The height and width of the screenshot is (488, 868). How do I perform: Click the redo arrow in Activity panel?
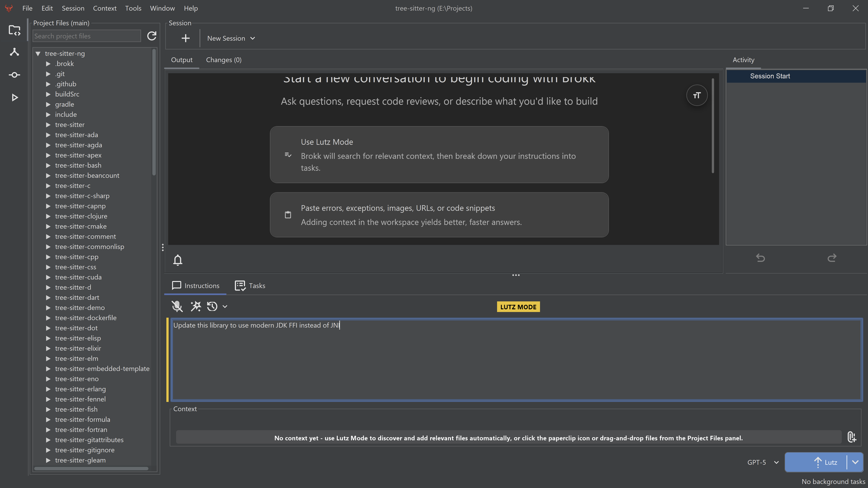832,258
